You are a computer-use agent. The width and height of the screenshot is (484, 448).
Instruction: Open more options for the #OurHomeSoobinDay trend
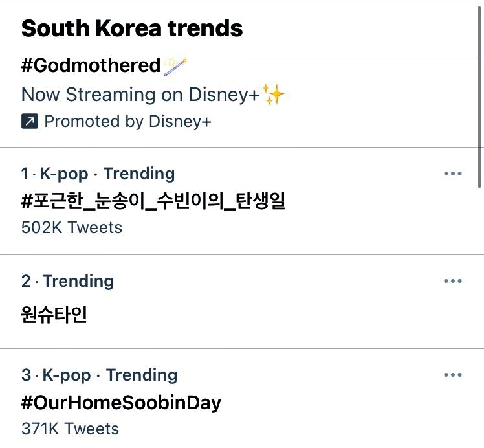pyautogui.click(x=453, y=375)
